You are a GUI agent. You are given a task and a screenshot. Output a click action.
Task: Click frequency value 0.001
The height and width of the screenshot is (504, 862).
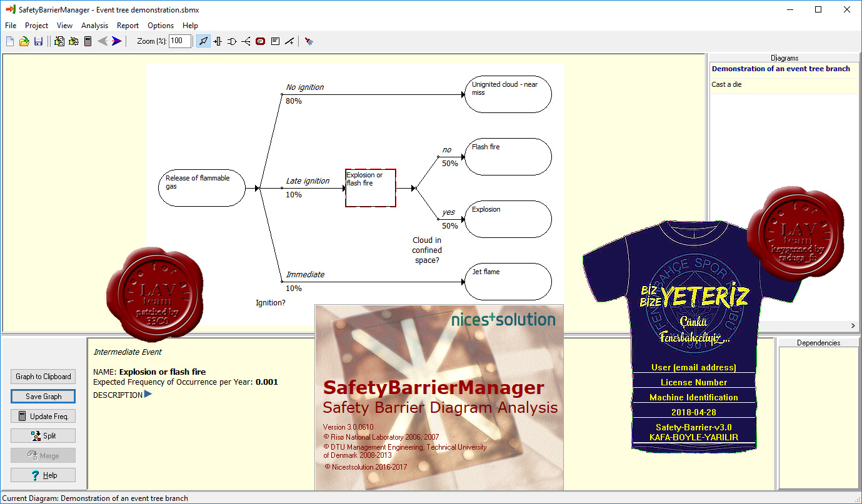[x=267, y=382]
